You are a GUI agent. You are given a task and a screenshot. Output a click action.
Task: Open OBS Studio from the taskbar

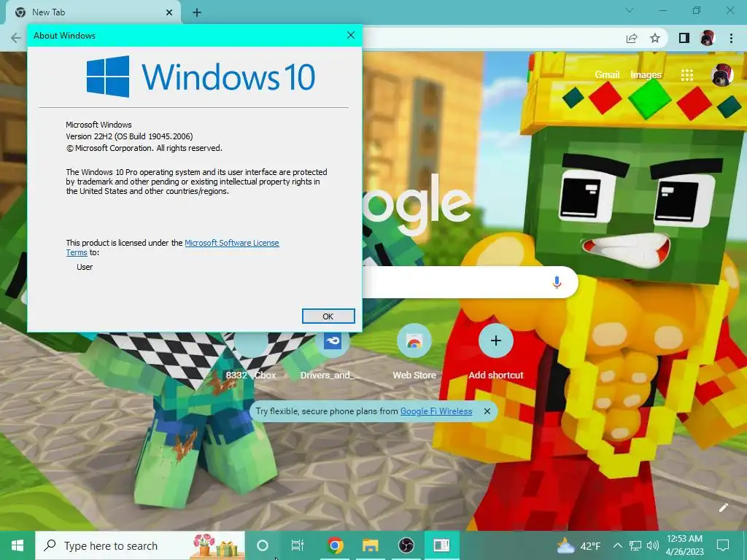[406, 545]
